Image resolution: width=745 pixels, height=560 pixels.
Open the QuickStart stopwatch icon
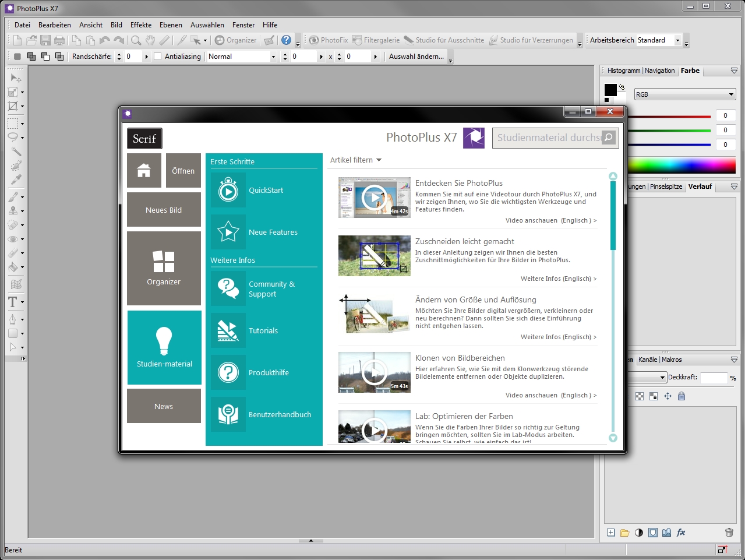(x=228, y=191)
